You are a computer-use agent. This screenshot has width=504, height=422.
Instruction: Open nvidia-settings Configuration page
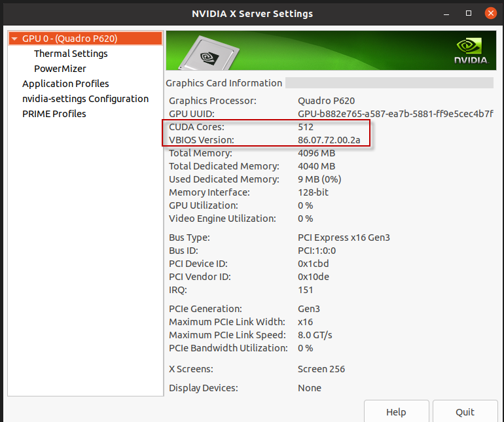tap(86, 99)
